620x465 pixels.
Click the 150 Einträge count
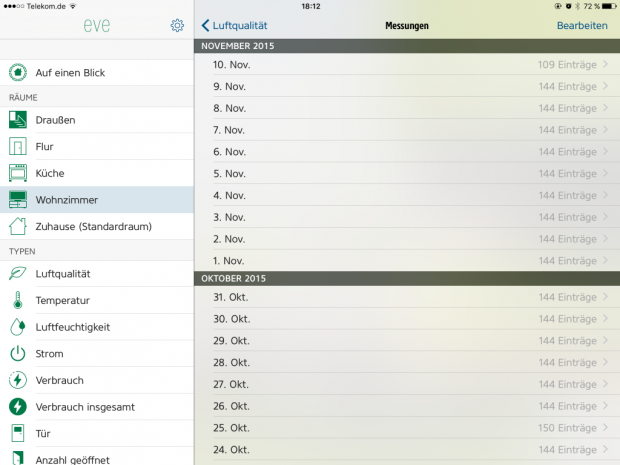[x=567, y=428]
